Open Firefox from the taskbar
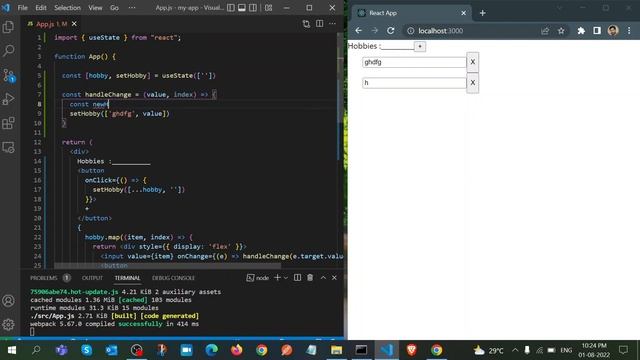This screenshot has width=640, height=360. (x=236, y=350)
